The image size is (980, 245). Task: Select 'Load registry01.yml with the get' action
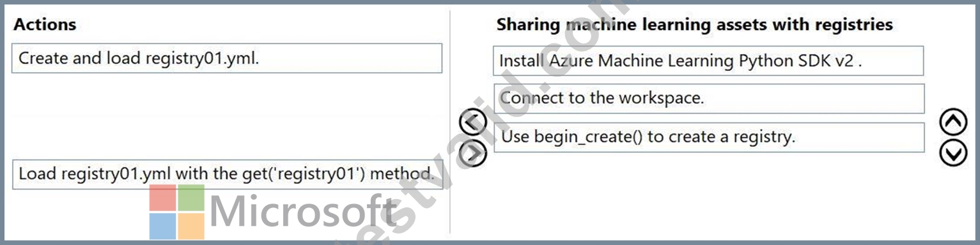tap(227, 174)
